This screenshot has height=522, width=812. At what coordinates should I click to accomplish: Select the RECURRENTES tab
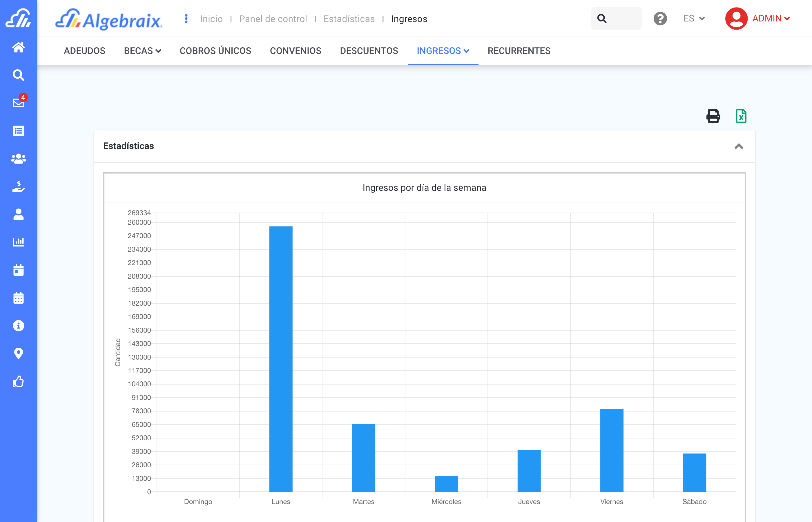tap(519, 51)
